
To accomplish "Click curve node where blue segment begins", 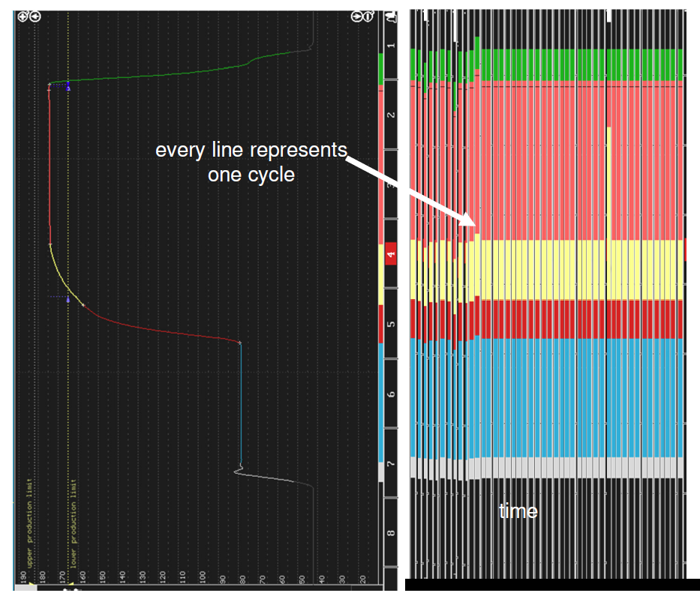I will click(x=240, y=343).
